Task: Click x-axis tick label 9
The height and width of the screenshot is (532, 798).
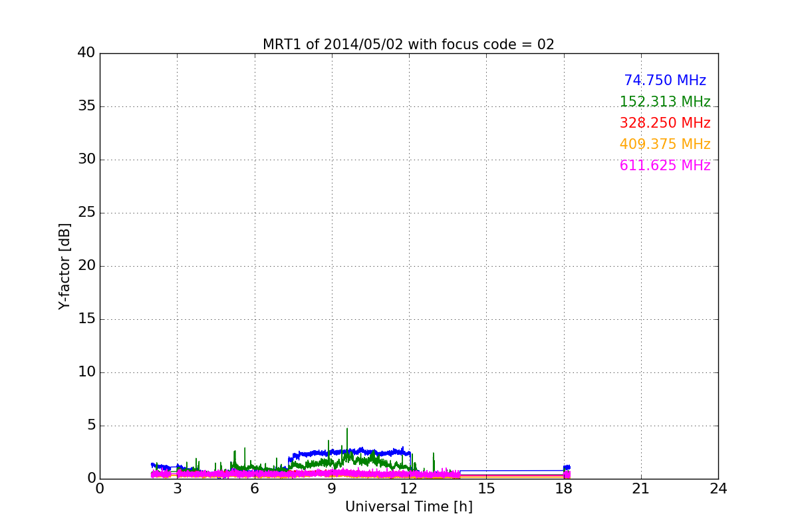Action: point(332,489)
